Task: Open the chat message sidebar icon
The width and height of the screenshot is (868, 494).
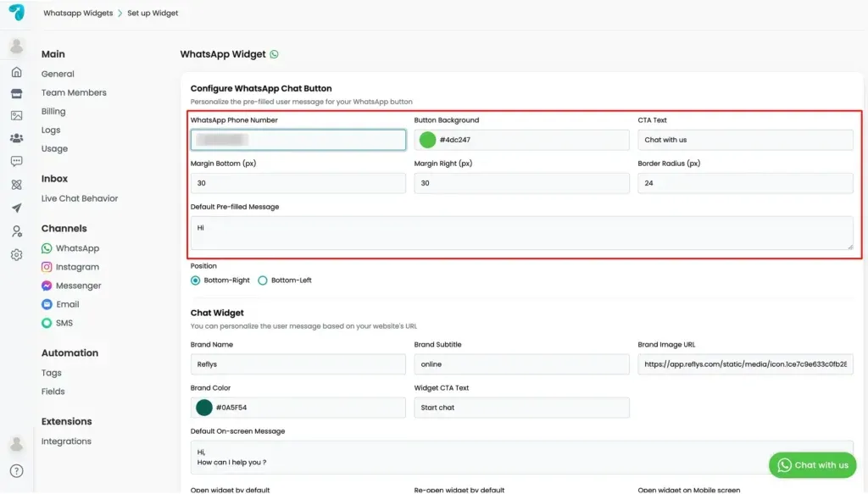Action: pos(17,161)
